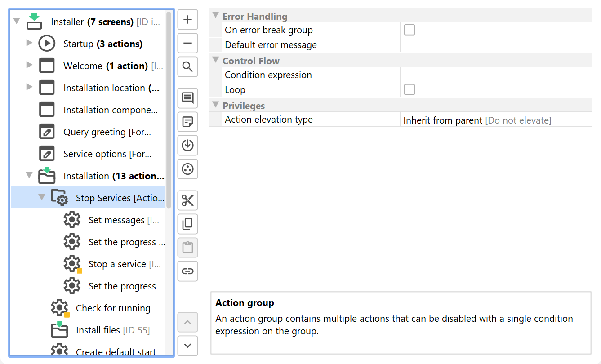Click the Copy icon in toolbar
Screen dimensions: 601x364
(187, 224)
